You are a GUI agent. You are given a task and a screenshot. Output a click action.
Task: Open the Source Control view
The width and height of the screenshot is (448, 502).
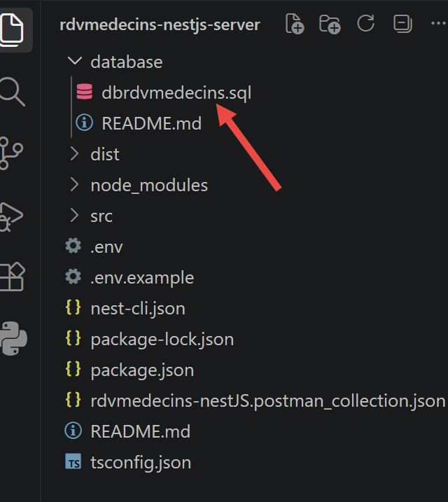[11, 153]
